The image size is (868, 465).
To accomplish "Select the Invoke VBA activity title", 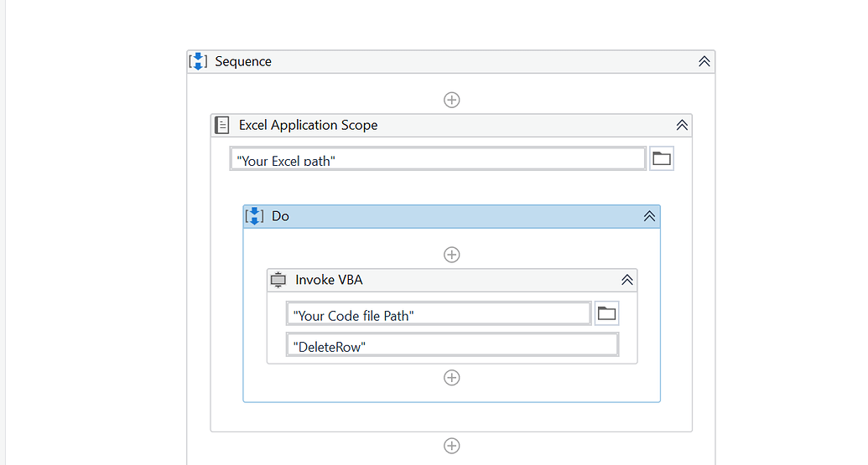I will (329, 280).
